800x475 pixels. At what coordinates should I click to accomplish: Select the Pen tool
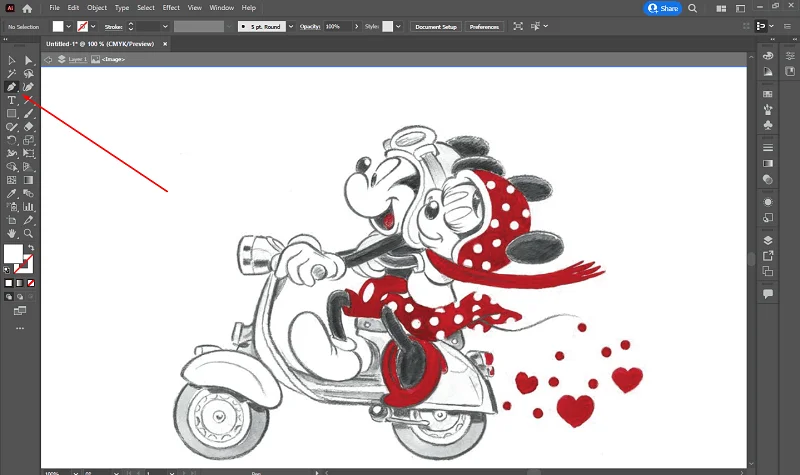[x=11, y=87]
